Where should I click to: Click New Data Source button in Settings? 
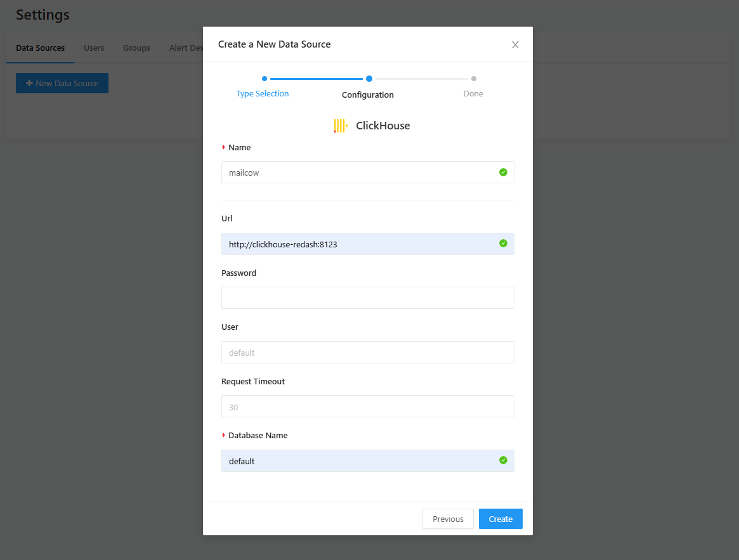(x=62, y=83)
